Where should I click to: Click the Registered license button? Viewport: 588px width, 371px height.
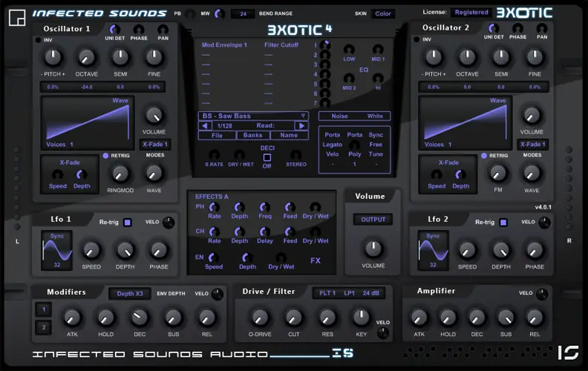[x=471, y=13]
